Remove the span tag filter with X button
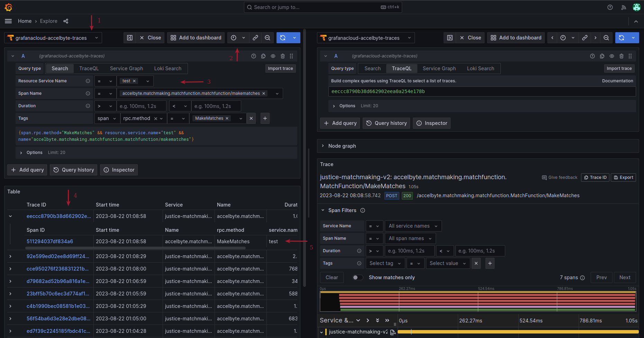644x338 pixels. click(x=476, y=263)
